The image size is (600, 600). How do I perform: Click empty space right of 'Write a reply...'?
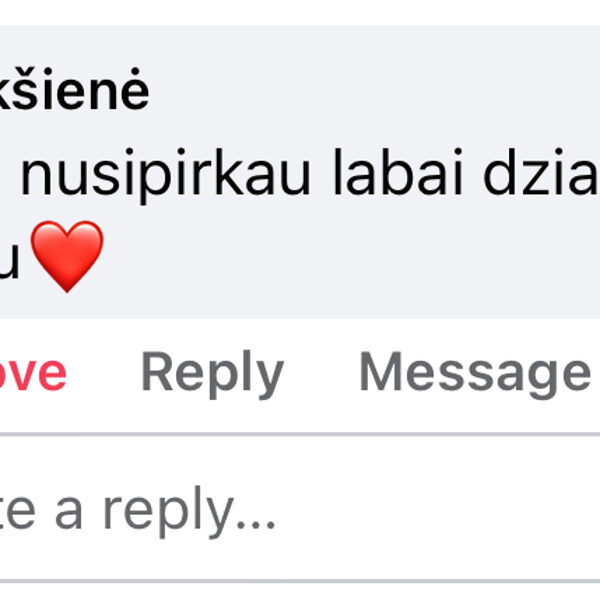pyautogui.click(x=450, y=511)
